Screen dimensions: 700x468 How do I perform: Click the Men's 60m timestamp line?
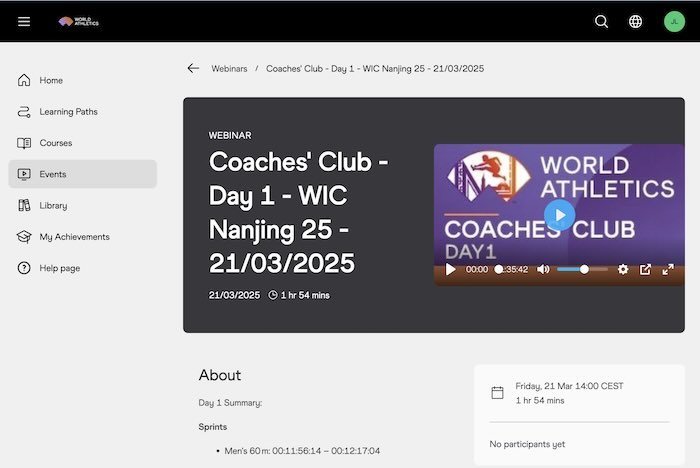tap(302, 451)
